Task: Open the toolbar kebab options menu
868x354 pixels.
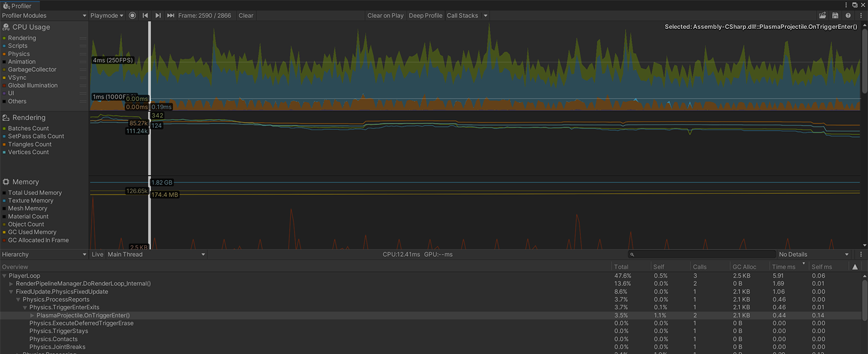Action: pos(861,16)
